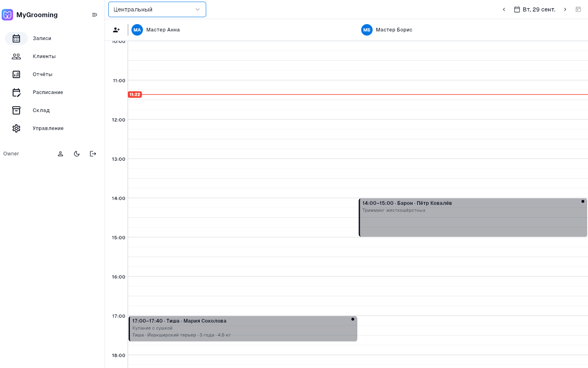This screenshot has width=588, height=368.
Task: Open Тиша appointment at 17:00
Action: (243, 329)
